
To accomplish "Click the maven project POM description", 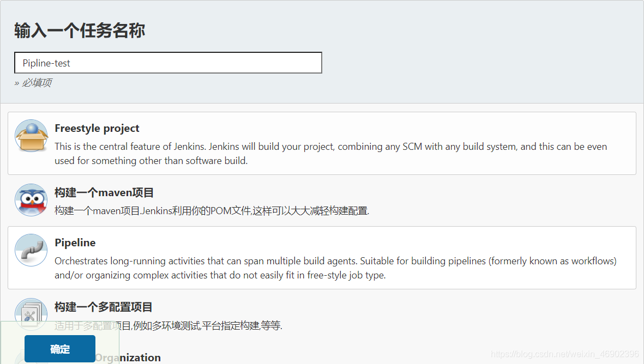I will 212,210.
